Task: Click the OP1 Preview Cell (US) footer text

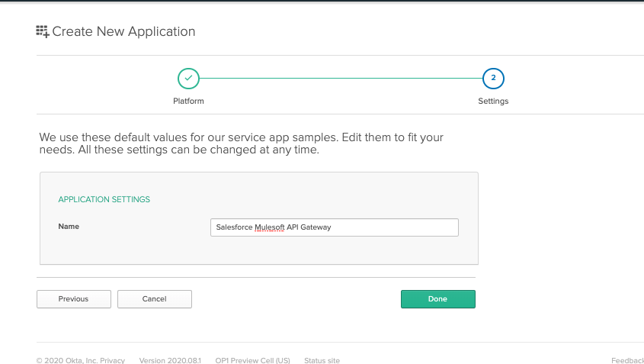Action: [252, 360]
